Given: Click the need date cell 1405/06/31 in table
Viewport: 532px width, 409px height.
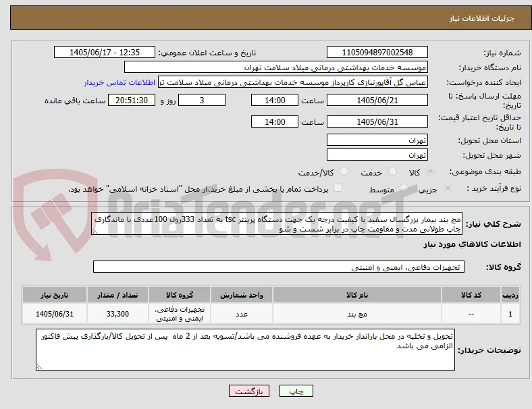Looking at the screenshot, I should coord(54,314).
